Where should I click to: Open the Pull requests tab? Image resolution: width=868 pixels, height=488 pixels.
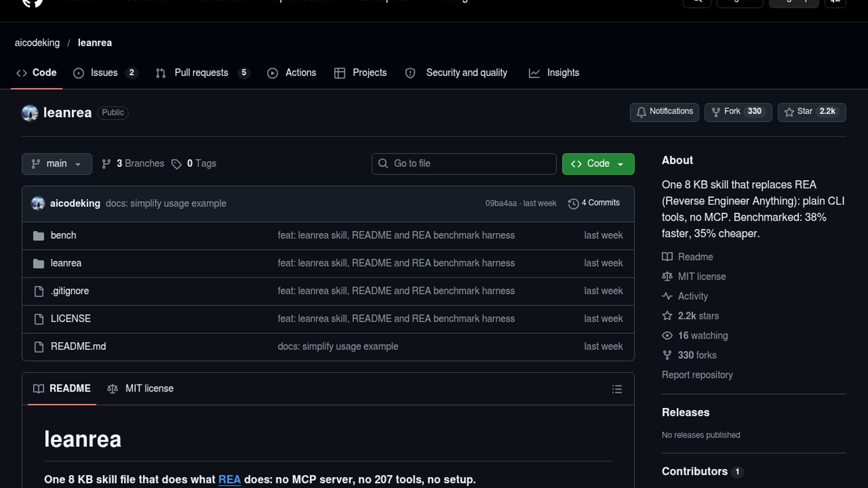tap(203, 73)
